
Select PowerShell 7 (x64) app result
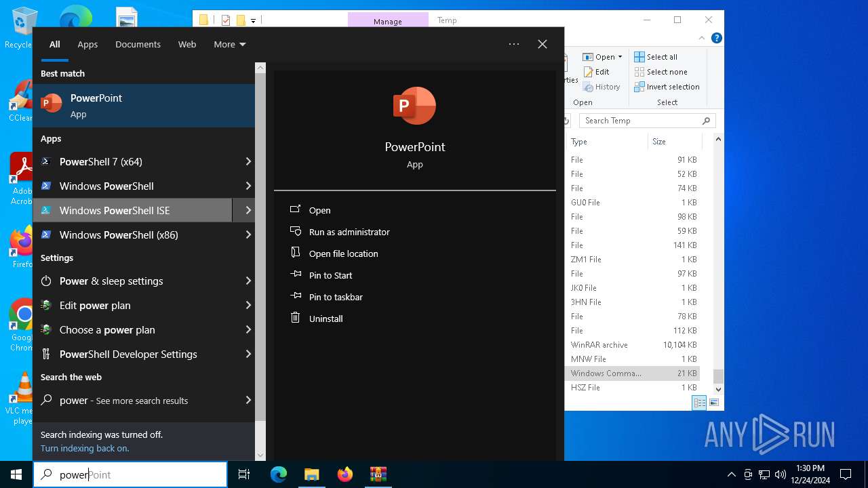point(133,161)
